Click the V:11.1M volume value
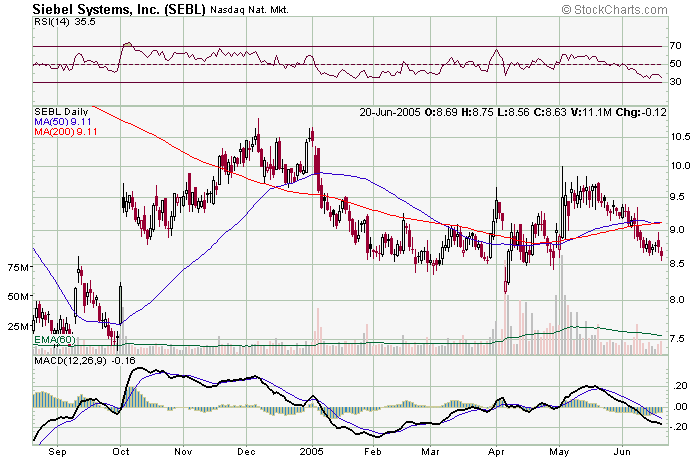Image resolution: width=700 pixels, height=462 pixels. point(591,112)
